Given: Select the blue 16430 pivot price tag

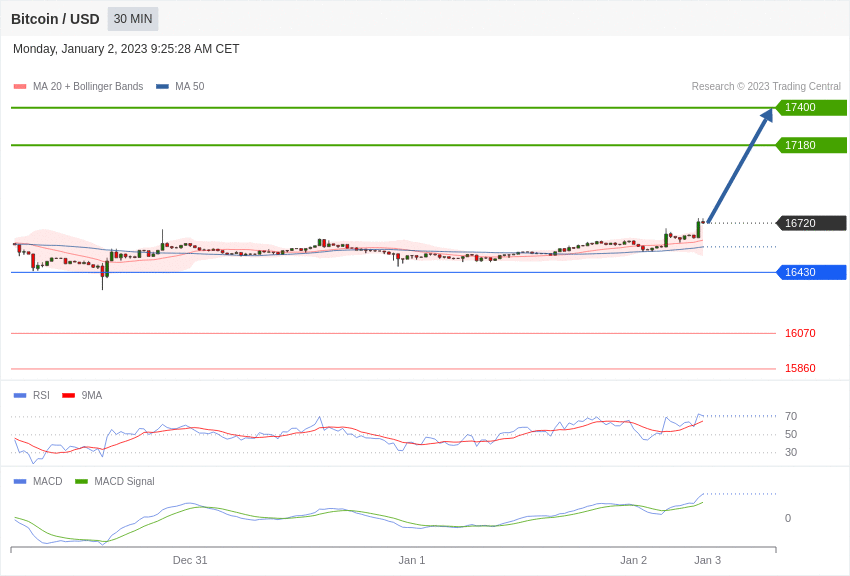Looking at the screenshot, I should [x=811, y=272].
